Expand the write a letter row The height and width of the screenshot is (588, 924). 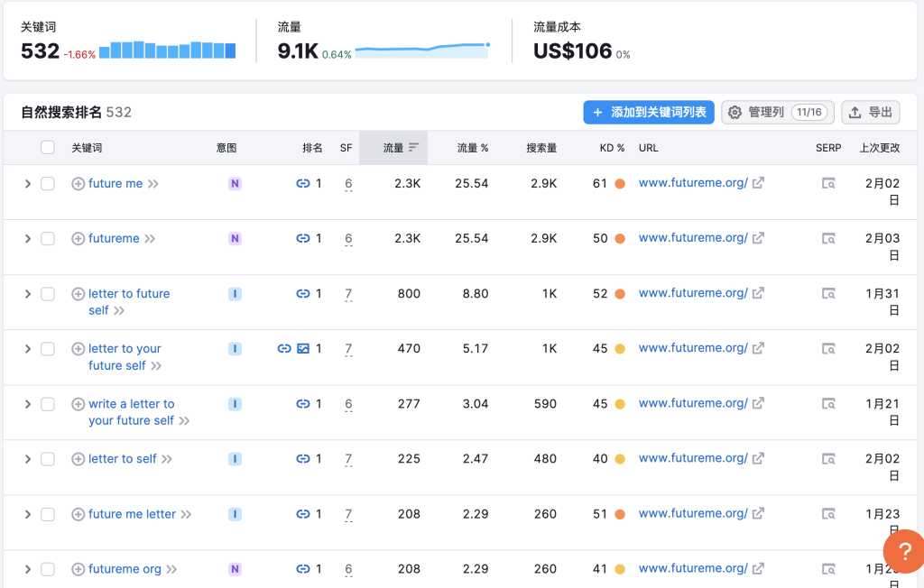click(27, 404)
